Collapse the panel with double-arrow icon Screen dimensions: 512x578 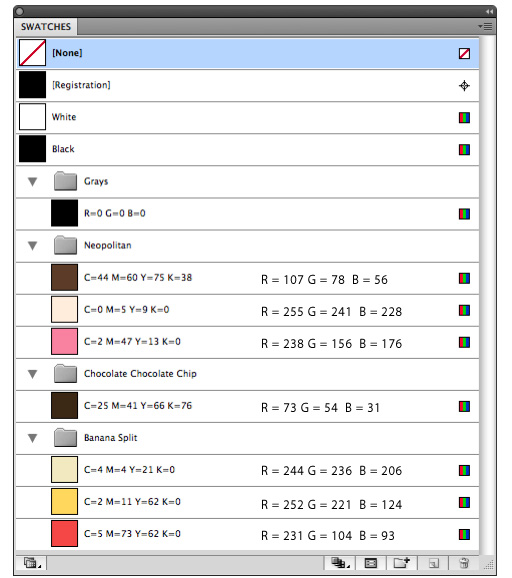click(x=489, y=12)
